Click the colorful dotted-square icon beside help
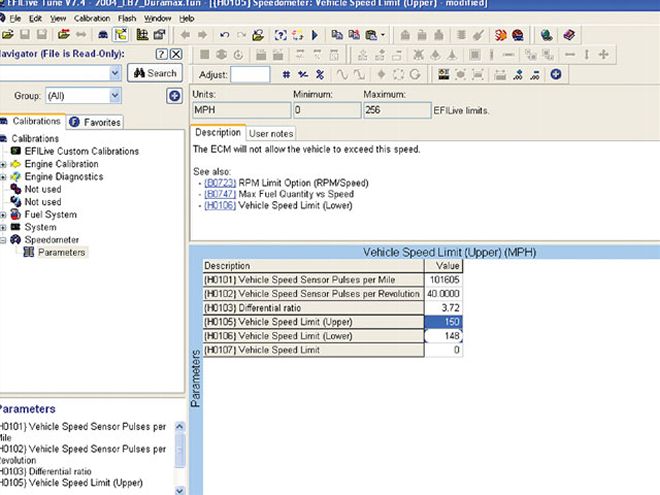This screenshot has height=495, width=660. [298, 35]
